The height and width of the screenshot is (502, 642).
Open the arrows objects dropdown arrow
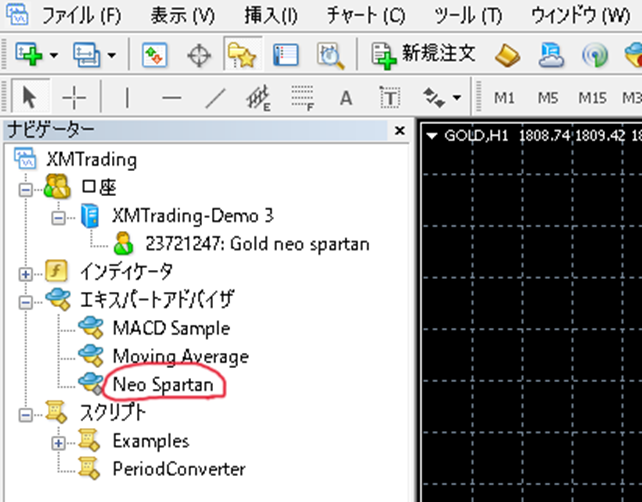(457, 98)
